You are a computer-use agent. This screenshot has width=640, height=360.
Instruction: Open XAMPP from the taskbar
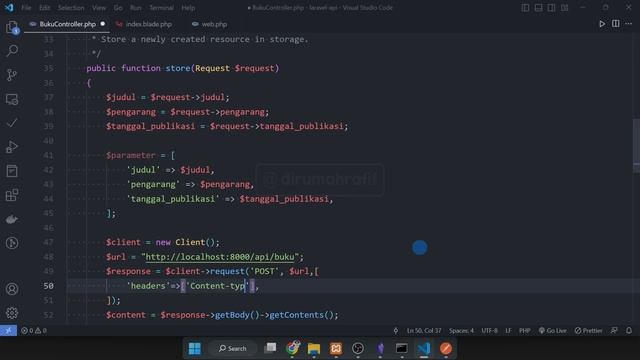click(x=336, y=348)
